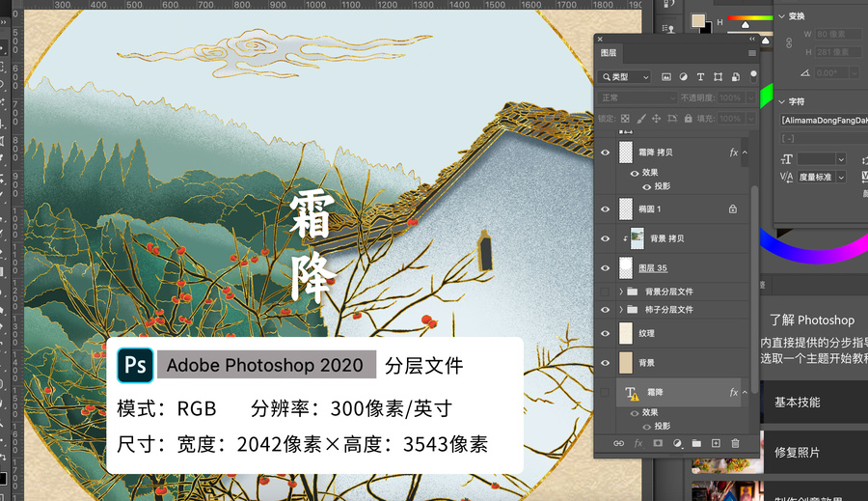This screenshot has width=868, height=501.
Task: Delete layer trash icon
Action: [x=735, y=443]
